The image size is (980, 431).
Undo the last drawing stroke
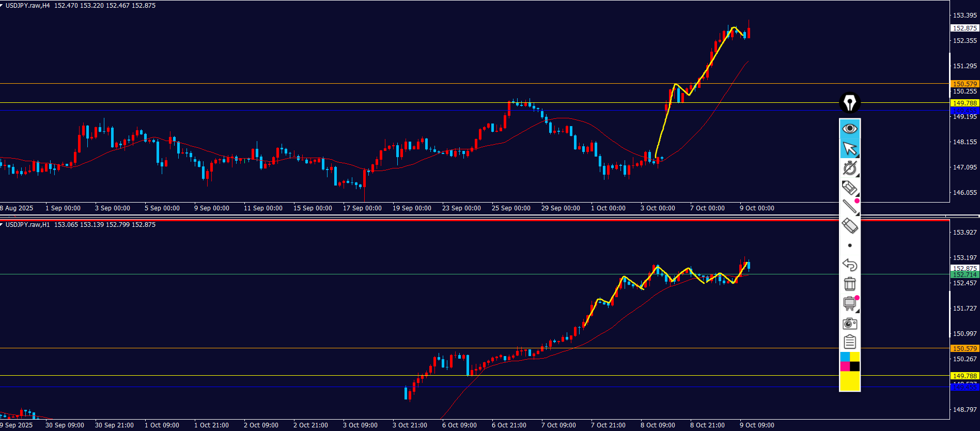tap(850, 265)
